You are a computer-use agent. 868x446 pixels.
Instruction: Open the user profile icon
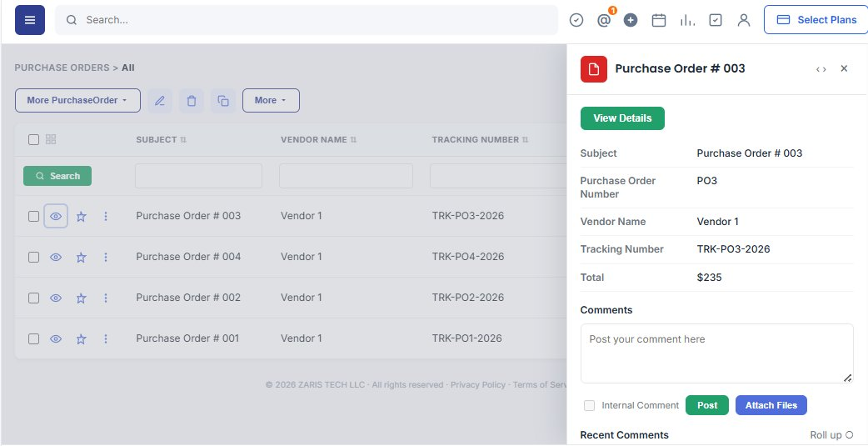744,21
